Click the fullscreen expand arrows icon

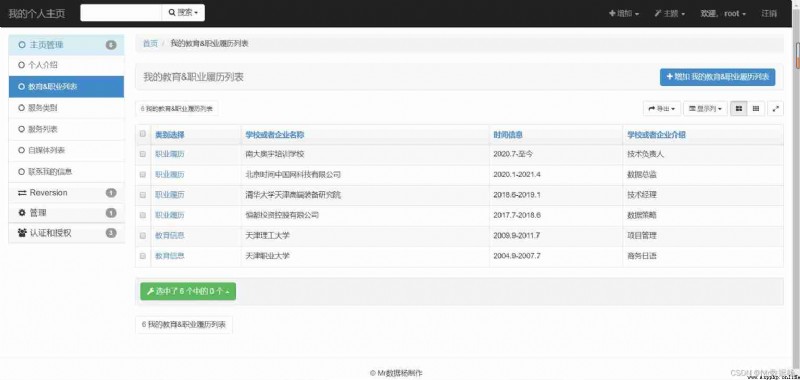(x=776, y=109)
